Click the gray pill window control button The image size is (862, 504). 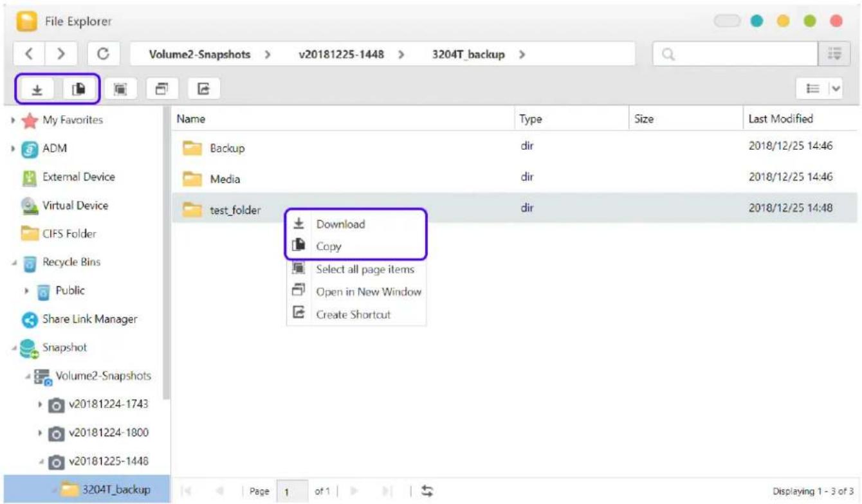click(727, 21)
